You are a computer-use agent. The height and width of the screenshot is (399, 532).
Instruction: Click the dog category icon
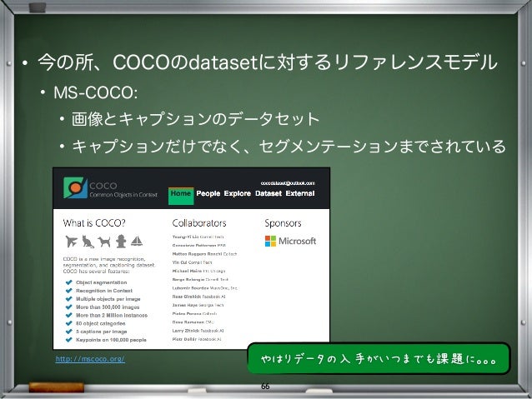pos(104,242)
